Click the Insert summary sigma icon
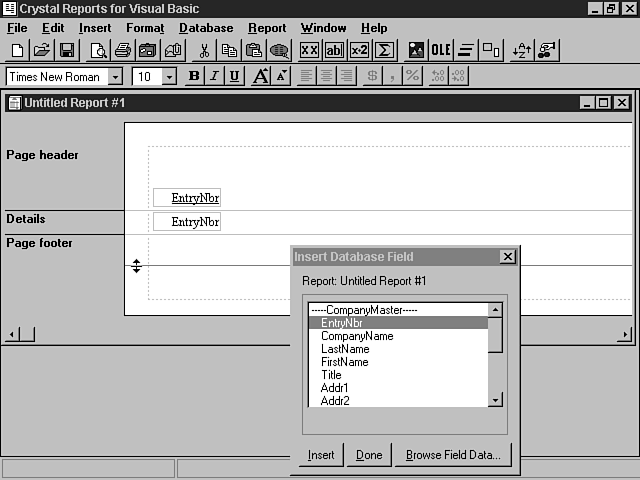Screen dimensions: 640x480 click(x=384, y=50)
